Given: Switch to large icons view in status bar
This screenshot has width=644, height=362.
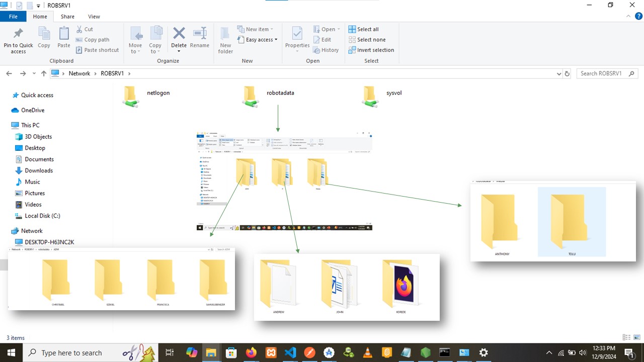Looking at the screenshot, I should pos(636,338).
